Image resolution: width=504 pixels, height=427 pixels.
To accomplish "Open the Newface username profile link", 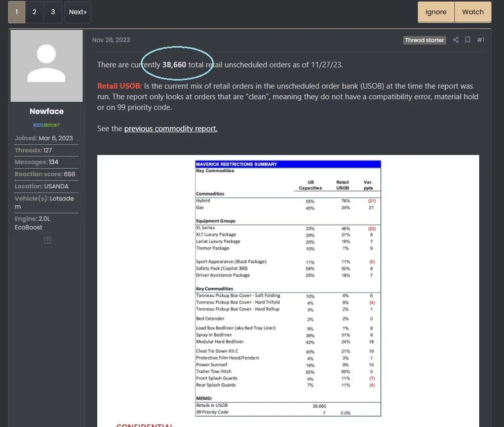I will point(47,111).
